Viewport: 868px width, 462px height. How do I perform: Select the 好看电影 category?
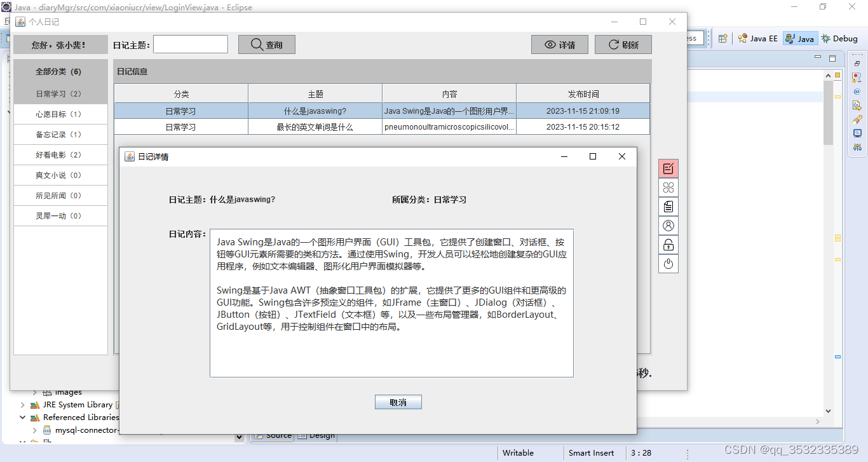tap(60, 155)
